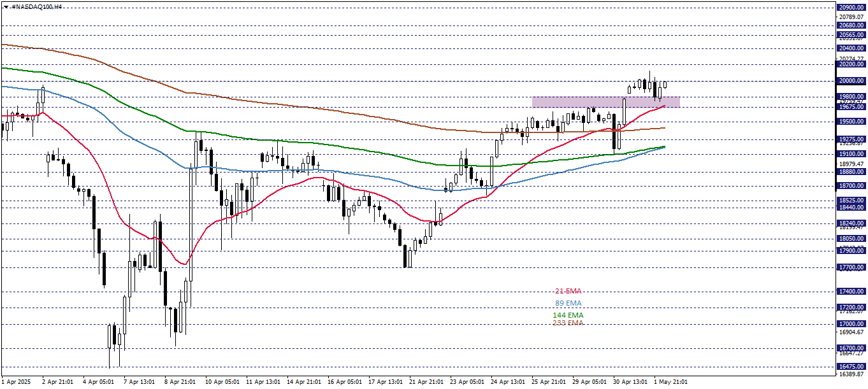Click the 29 Apr 05:01 time label
This screenshot has width=868, height=389.
(x=590, y=382)
